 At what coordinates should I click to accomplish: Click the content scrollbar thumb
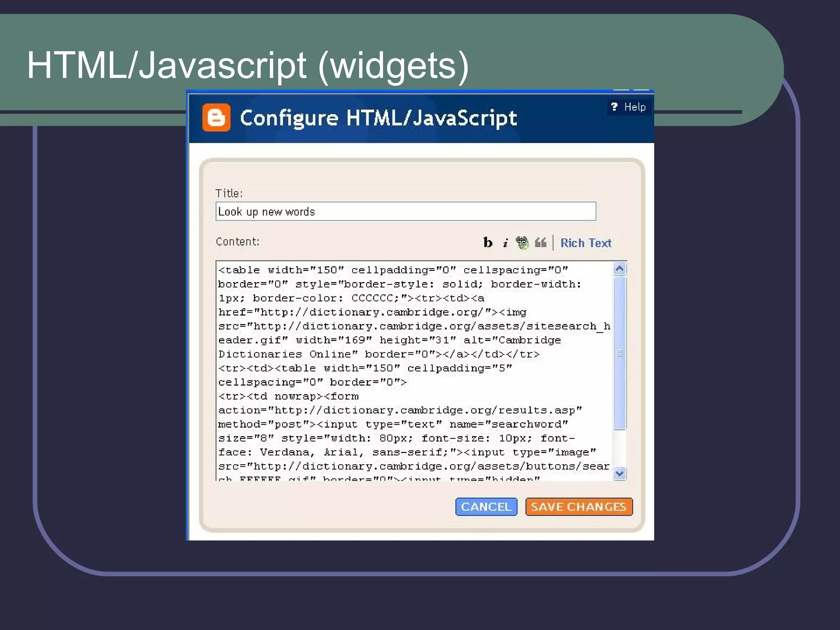pyautogui.click(x=619, y=353)
